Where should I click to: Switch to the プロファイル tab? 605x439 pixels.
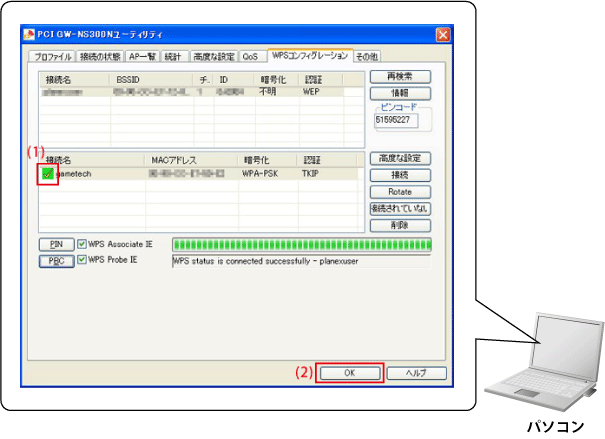pyautogui.click(x=50, y=57)
